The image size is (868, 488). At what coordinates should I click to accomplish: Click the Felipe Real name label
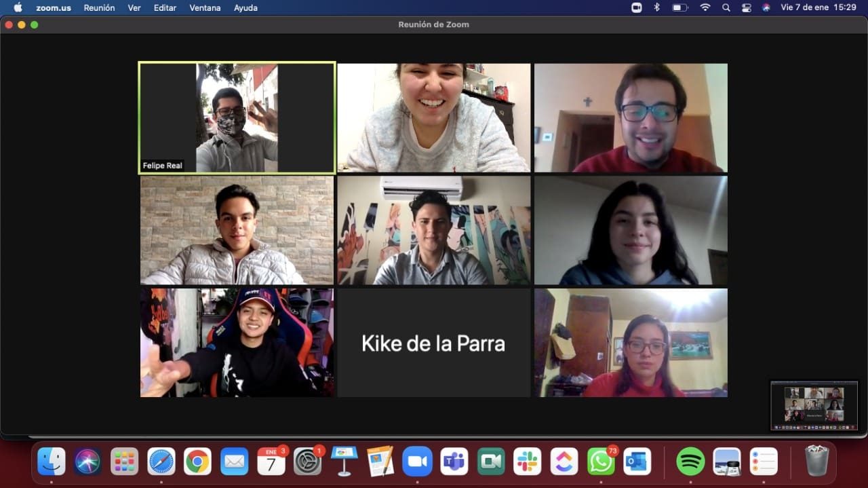(162, 166)
